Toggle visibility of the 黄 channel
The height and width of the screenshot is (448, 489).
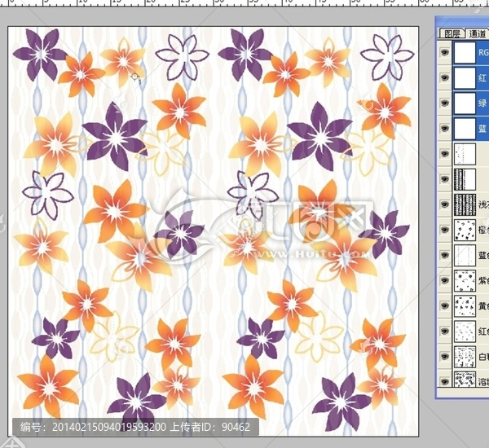point(445,305)
